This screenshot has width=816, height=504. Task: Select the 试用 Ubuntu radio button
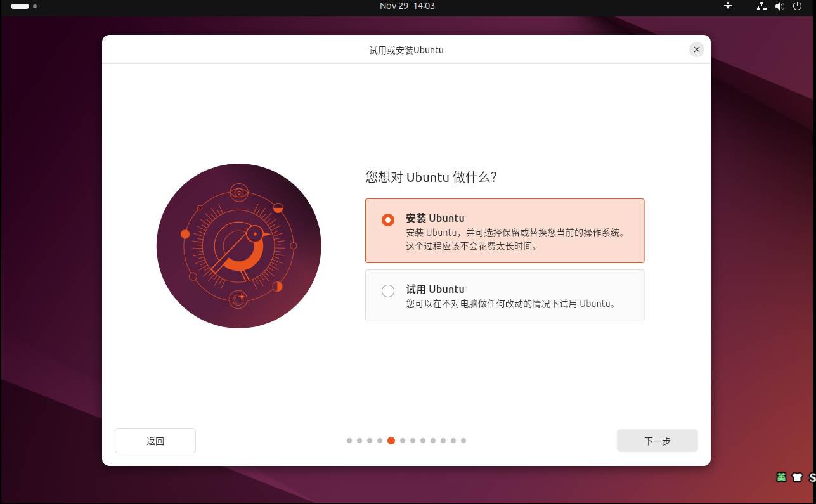coord(388,291)
